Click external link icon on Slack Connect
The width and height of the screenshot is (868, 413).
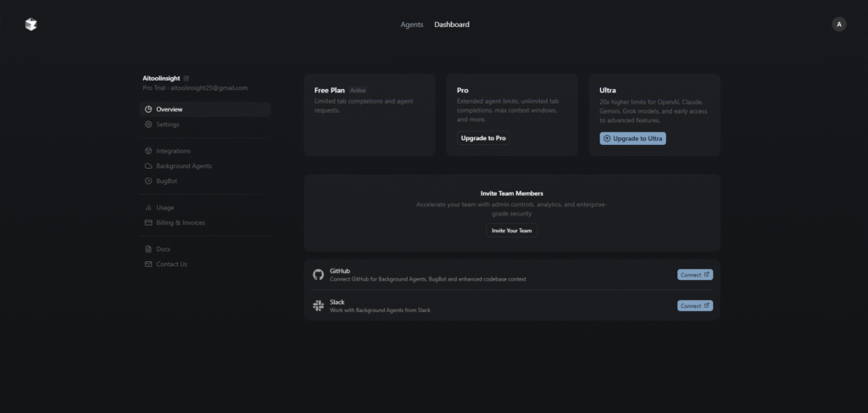tap(706, 305)
